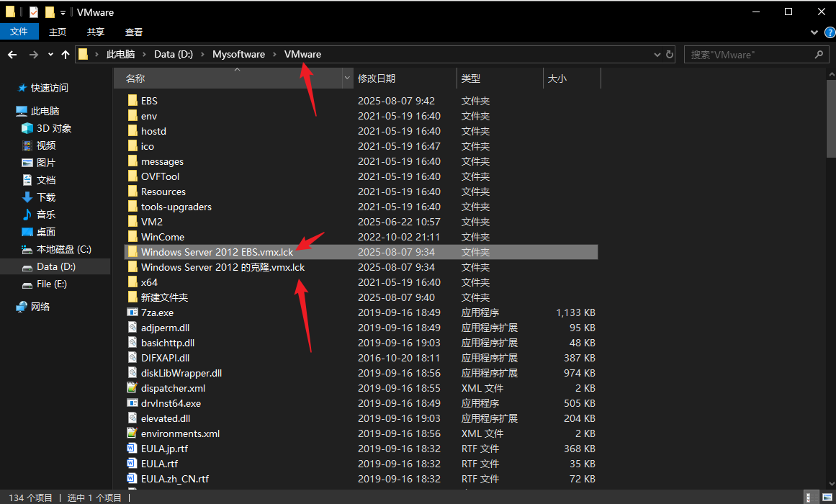
Task: Click the address bar folder icon
Action: pos(84,55)
